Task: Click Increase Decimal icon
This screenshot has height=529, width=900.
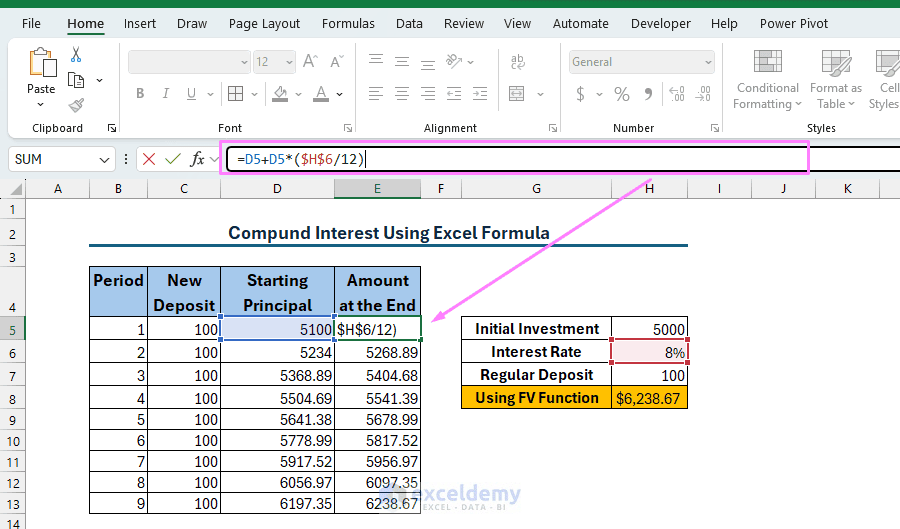Action: coord(677,94)
